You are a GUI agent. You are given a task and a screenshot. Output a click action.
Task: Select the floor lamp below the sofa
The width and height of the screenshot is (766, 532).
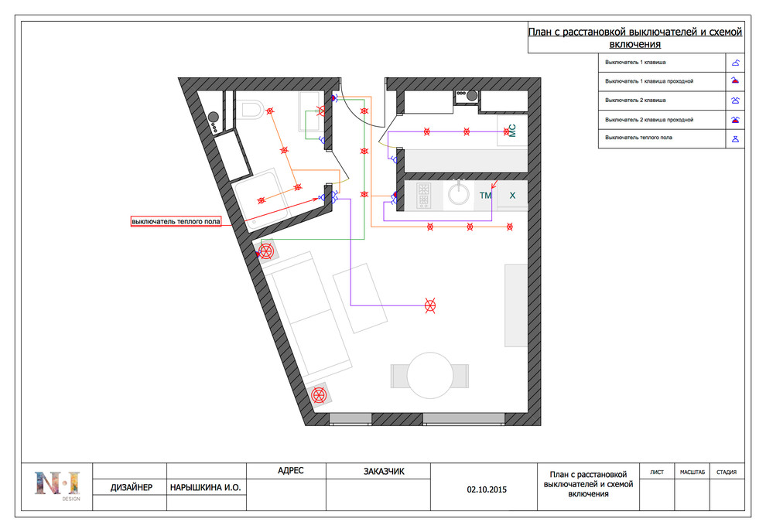[x=318, y=396]
